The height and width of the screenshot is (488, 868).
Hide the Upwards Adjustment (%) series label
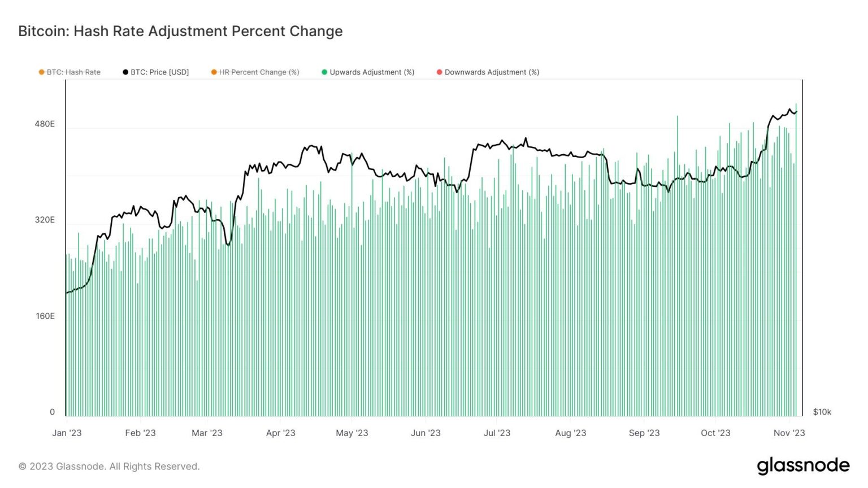[x=372, y=72]
